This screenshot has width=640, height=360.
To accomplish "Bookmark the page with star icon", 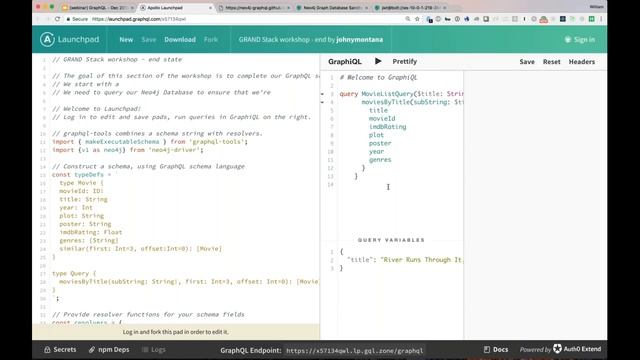I will 417,19.
